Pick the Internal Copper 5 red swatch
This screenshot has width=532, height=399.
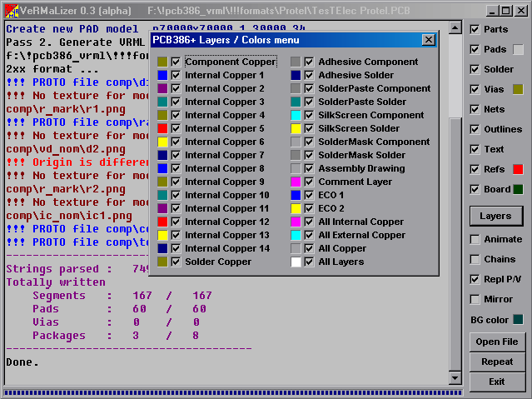(162, 128)
